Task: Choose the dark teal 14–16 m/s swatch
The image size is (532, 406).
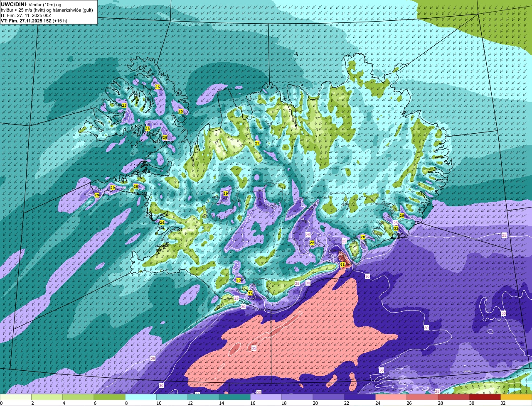Action: pyautogui.click(x=234, y=397)
